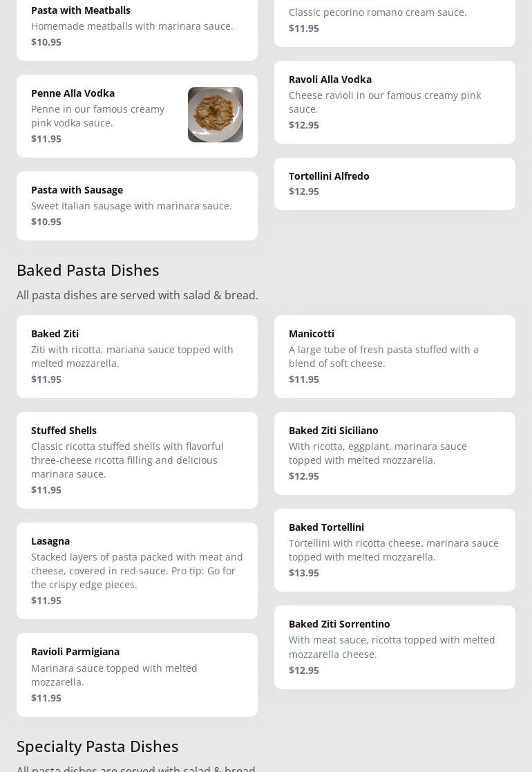Select Baked Ziti Sorrentino card

339,624
